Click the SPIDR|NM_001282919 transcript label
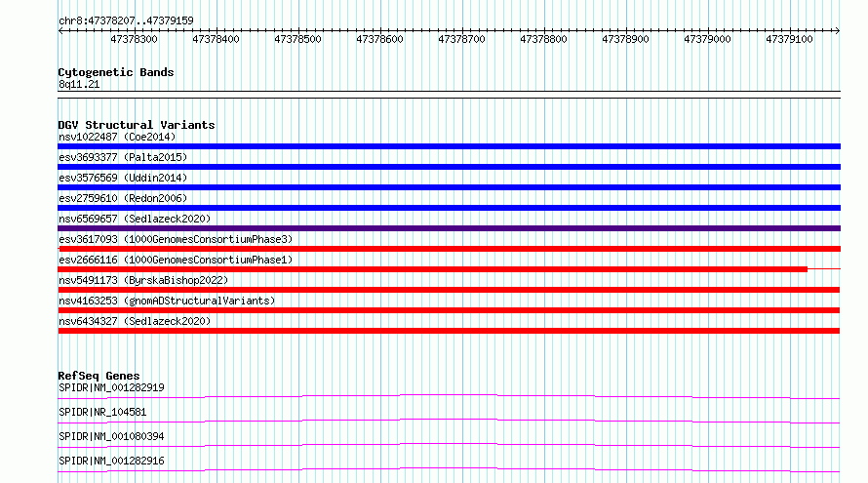Screen dimensions: 868x483 [x=111, y=387]
